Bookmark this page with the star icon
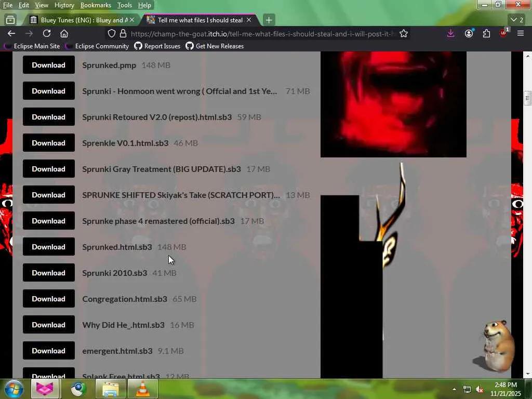The width and height of the screenshot is (532, 399). pos(403,34)
